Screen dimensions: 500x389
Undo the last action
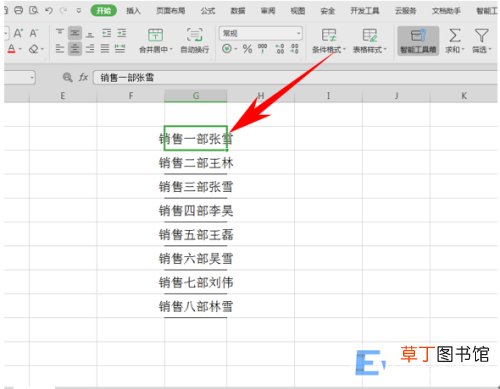[x=49, y=11]
